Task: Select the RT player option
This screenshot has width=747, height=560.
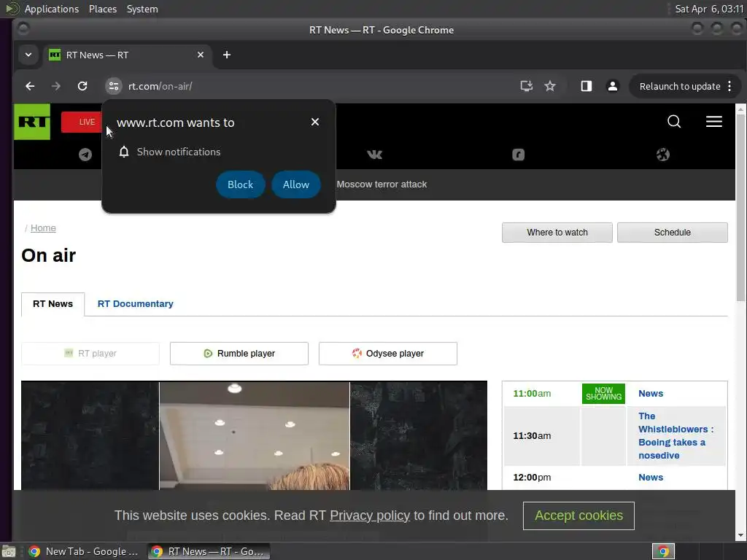Action: point(90,354)
